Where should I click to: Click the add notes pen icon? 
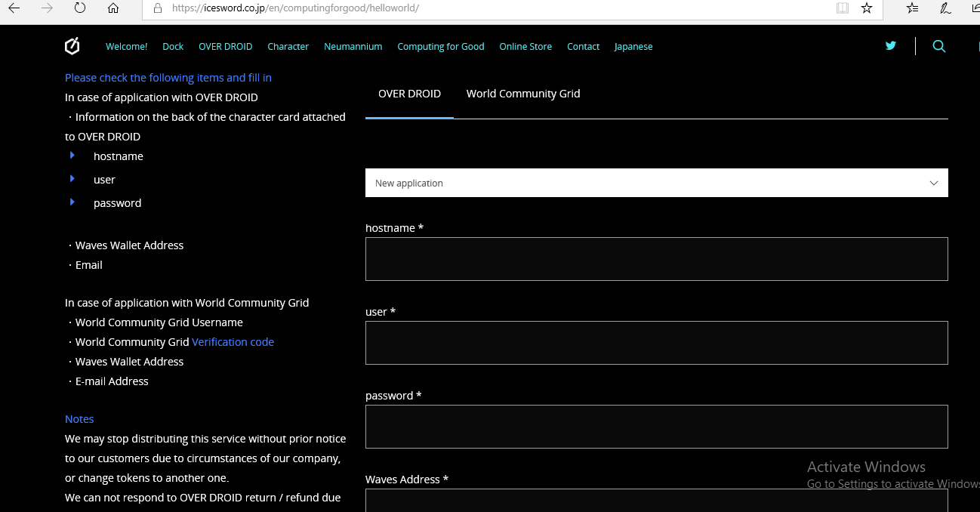[x=945, y=8]
